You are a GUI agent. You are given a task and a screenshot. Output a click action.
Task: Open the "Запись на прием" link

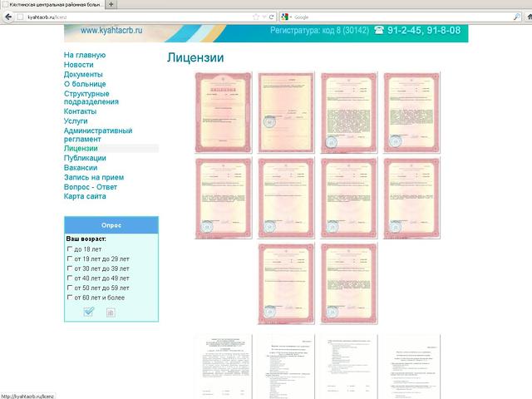(x=94, y=177)
